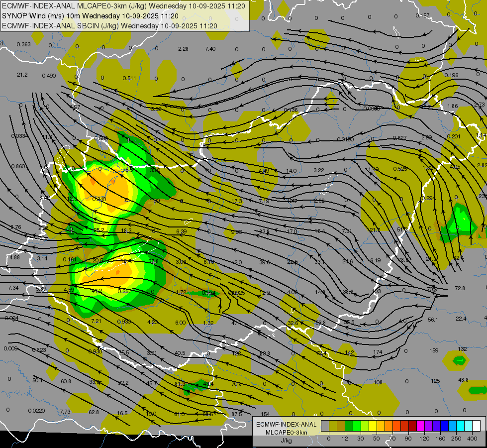487x448 pixels.
Task: Click the map value 3.22
Action: pos(319,170)
